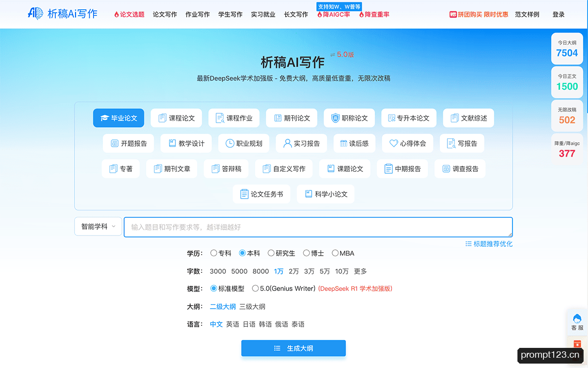Select the 期刊论文 type button
The width and height of the screenshot is (588, 368).
point(292,118)
